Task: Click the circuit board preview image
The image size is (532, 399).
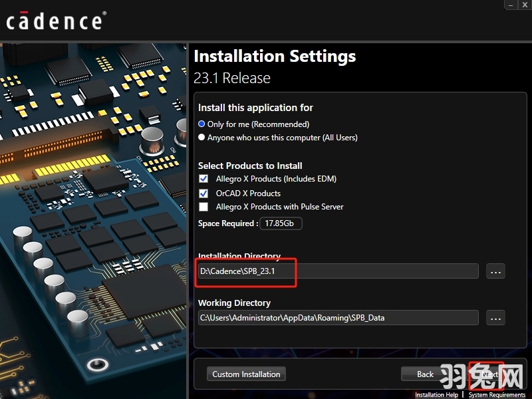Action: (x=93, y=219)
